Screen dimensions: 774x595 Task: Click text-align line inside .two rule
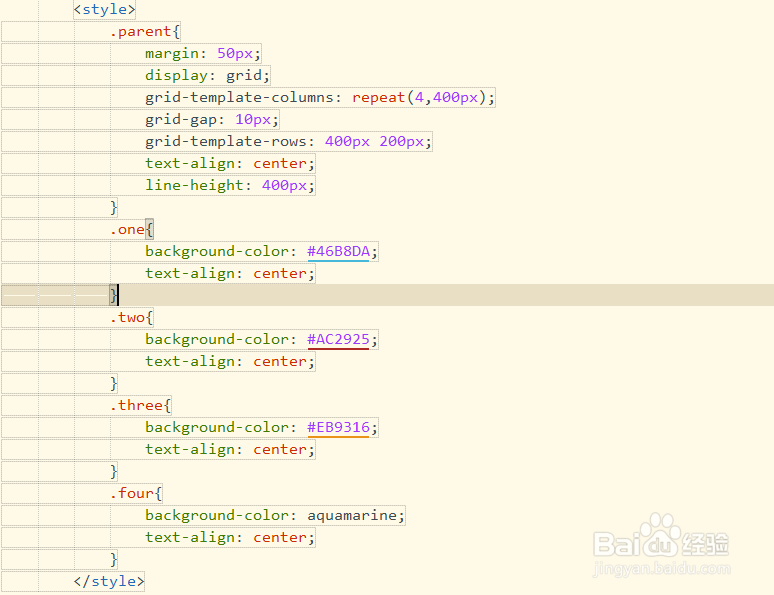230,361
